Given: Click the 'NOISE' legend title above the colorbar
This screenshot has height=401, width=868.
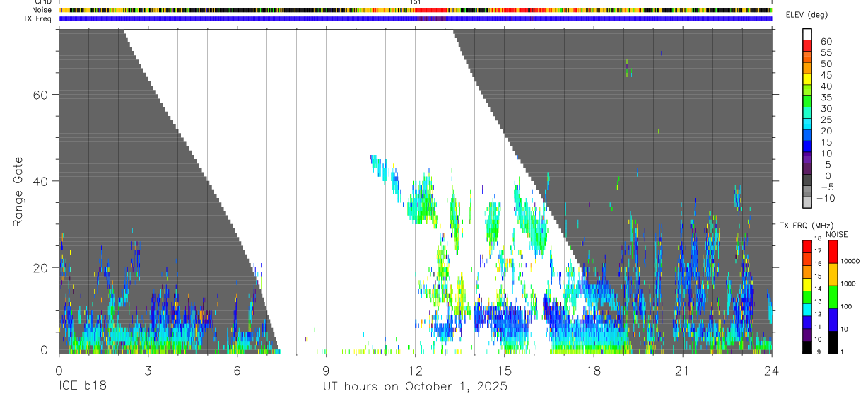Looking at the screenshot, I should pos(836,234).
